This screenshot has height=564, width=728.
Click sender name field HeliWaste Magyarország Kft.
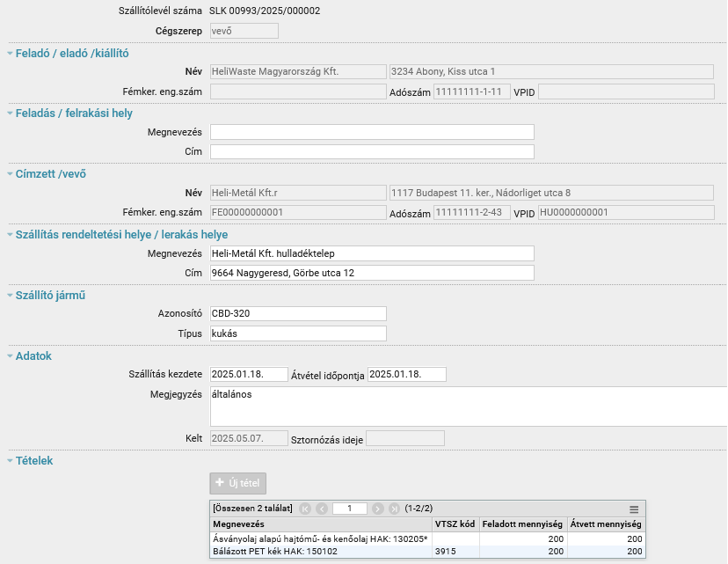pyautogui.click(x=298, y=71)
